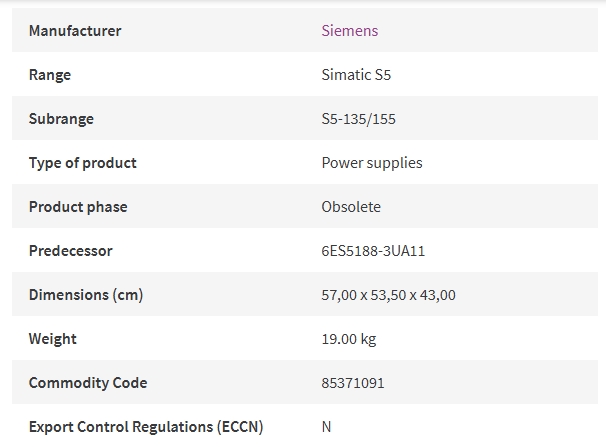This screenshot has width=606, height=447.
Task: Click the Type of product label
Action: pos(83,163)
